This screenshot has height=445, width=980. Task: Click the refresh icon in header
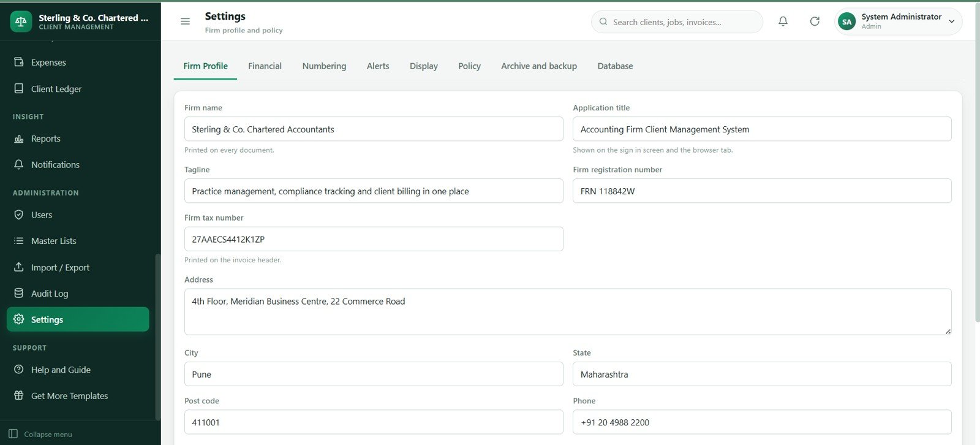tap(815, 21)
